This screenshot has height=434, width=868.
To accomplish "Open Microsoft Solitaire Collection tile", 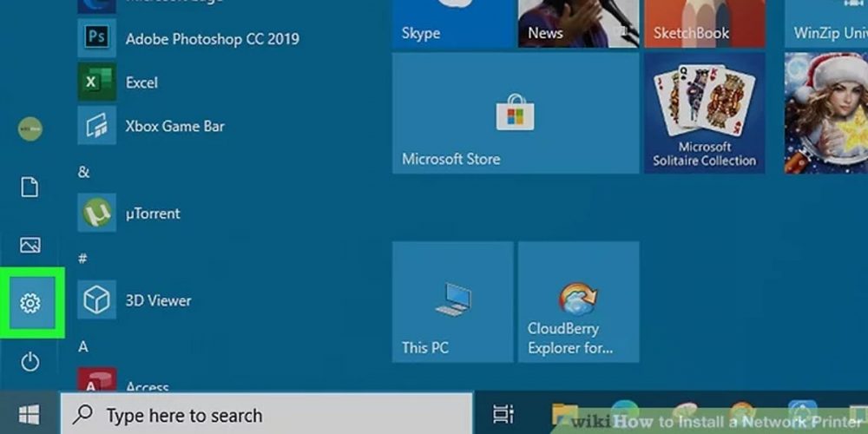I will coord(704,113).
